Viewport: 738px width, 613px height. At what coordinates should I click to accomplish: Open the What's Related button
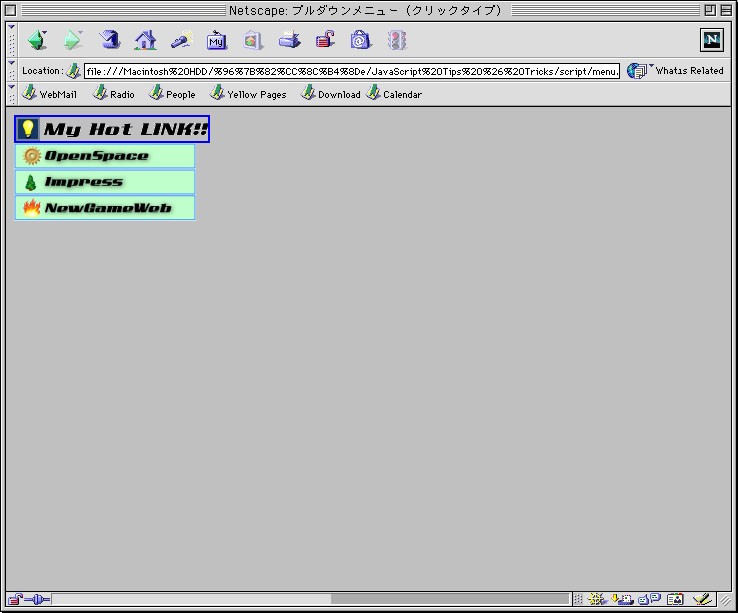pos(675,71)
